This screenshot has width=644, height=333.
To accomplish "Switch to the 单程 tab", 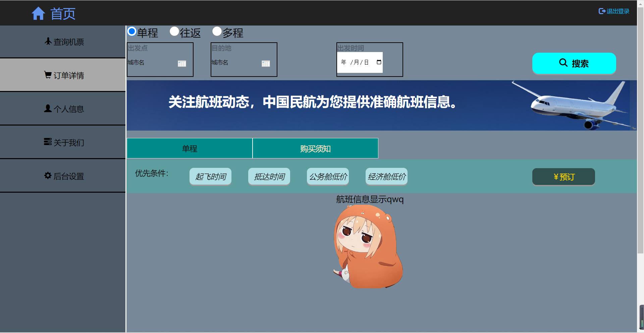I will [190, 148].
